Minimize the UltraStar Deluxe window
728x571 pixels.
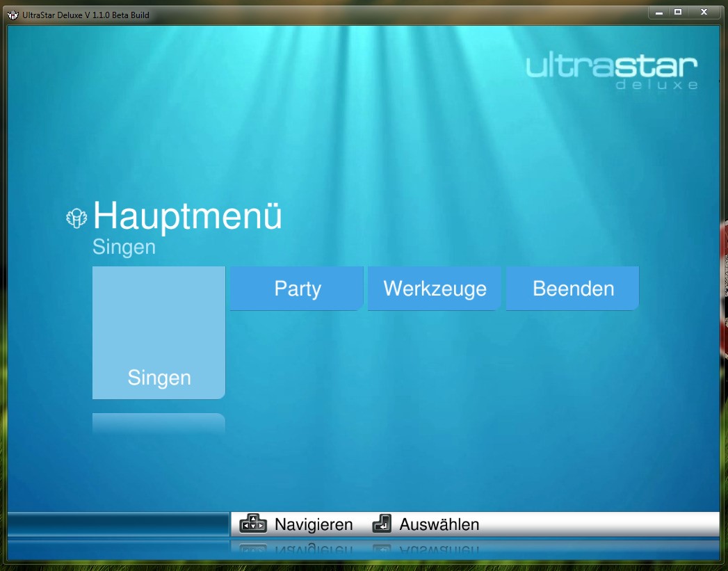pos(659,13)
